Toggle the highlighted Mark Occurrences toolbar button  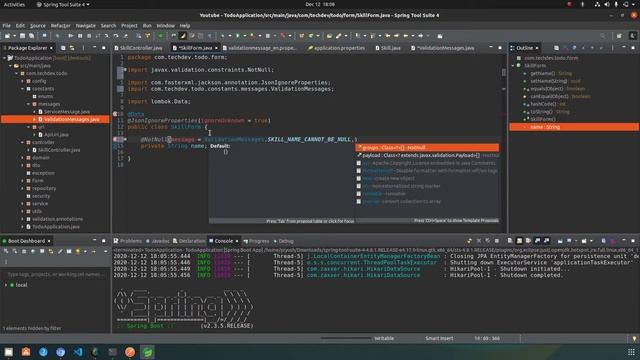tap(183, 36)
